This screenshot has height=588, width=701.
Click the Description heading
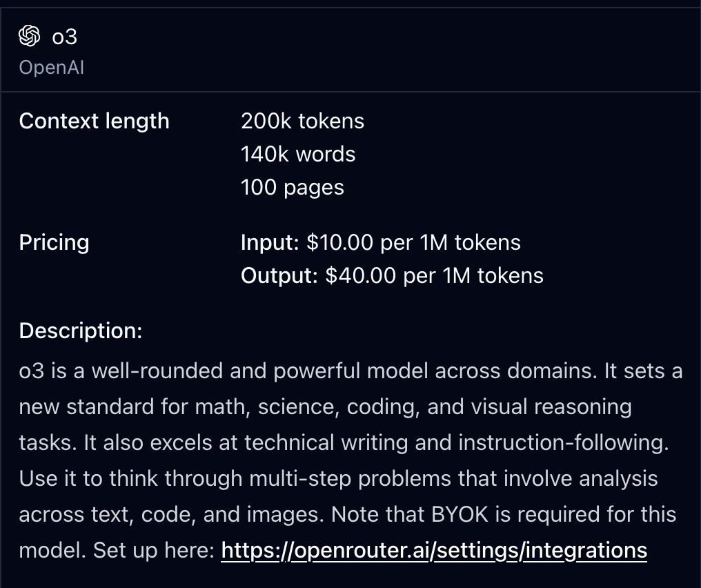80,331
